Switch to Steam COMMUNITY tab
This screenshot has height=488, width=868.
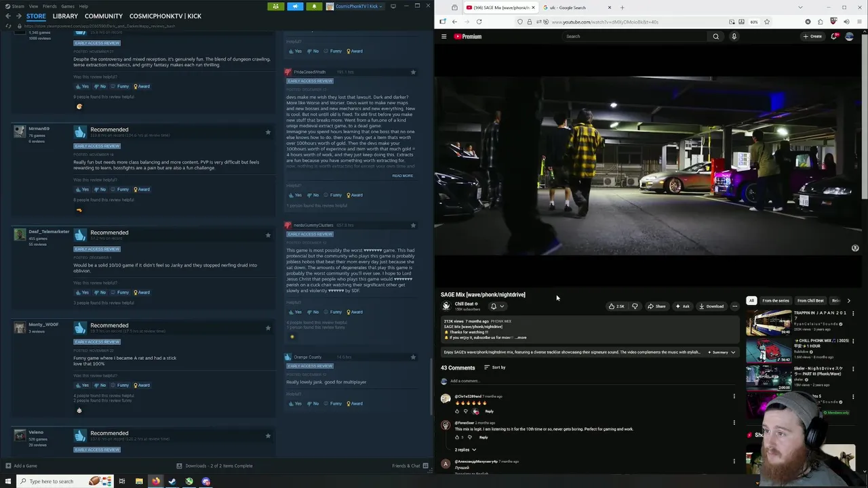pos(104,16)
